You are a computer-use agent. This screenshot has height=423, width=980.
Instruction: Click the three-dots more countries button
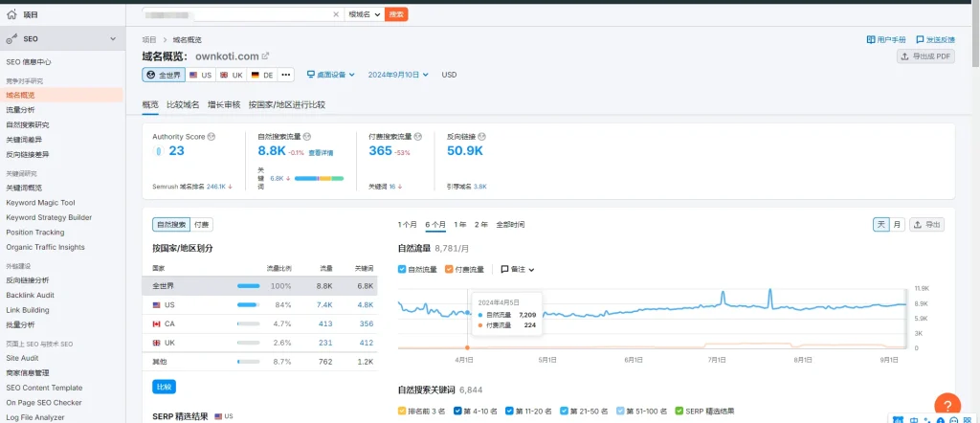tap(285, 75)
